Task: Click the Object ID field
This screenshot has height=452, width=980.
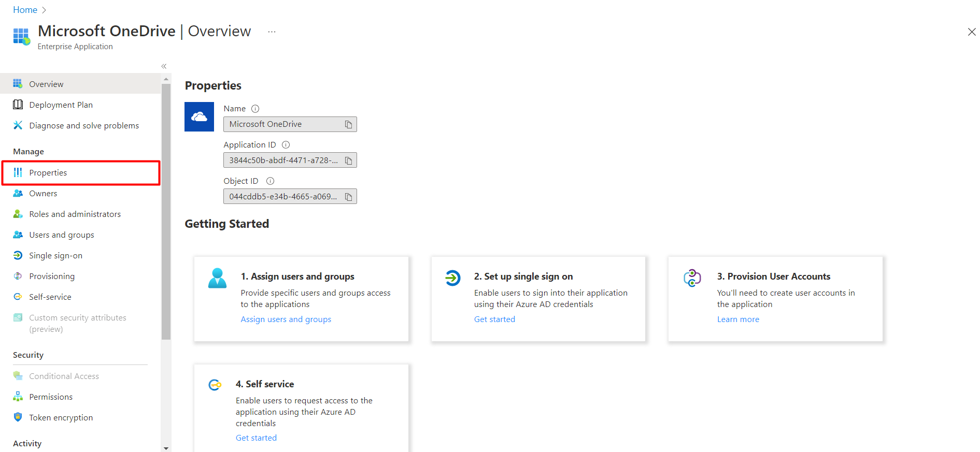Action: tap(290, 197)
